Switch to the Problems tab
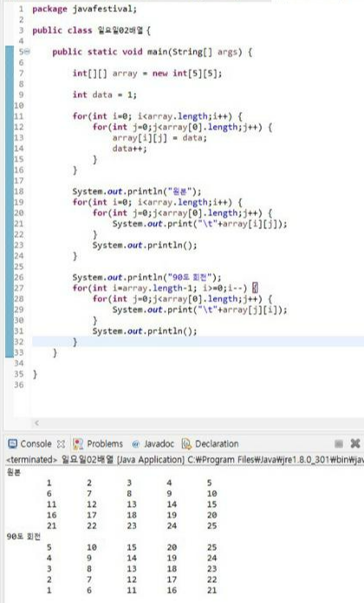Screen dimensions: 364x603 pos(105,443)
